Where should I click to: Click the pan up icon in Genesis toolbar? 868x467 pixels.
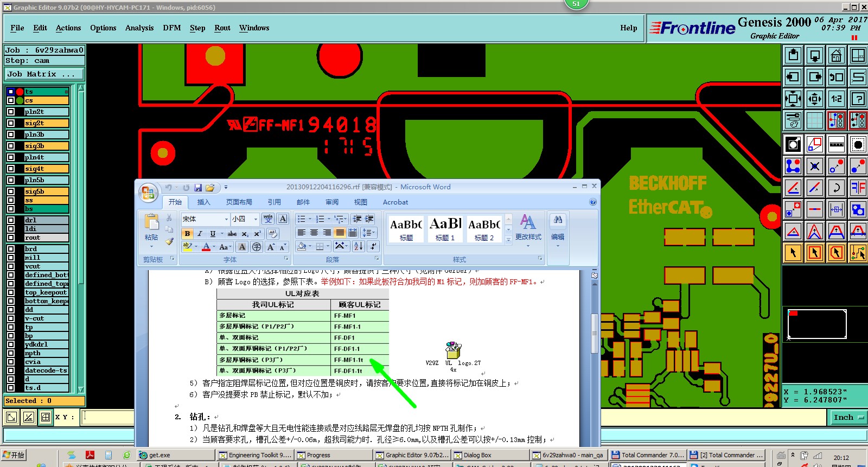793,55
